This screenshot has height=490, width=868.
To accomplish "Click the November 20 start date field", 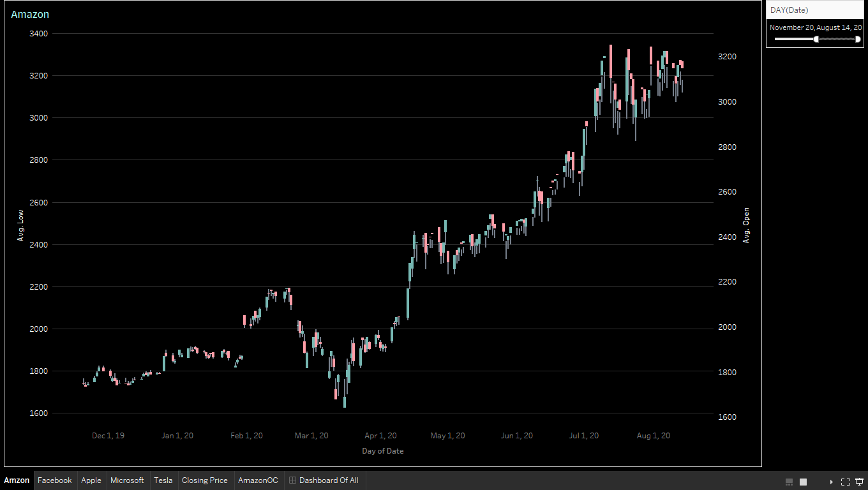I will tap(792, 27).
